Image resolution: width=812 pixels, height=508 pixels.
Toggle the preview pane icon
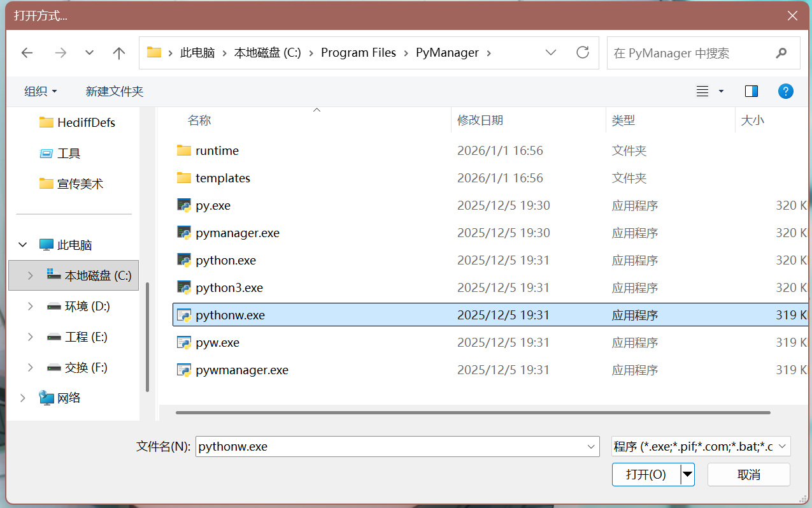[751, 91]
